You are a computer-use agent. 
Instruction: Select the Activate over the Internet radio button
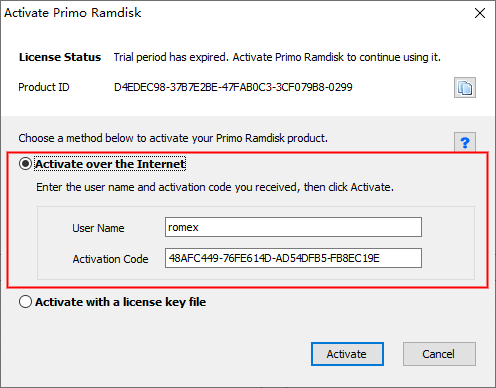tap(25, 164)
